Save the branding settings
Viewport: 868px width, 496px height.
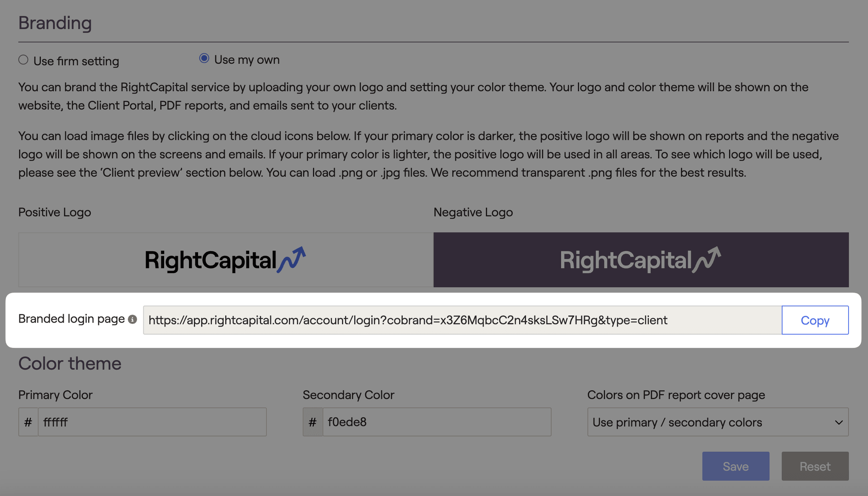(x=736, y=466)
